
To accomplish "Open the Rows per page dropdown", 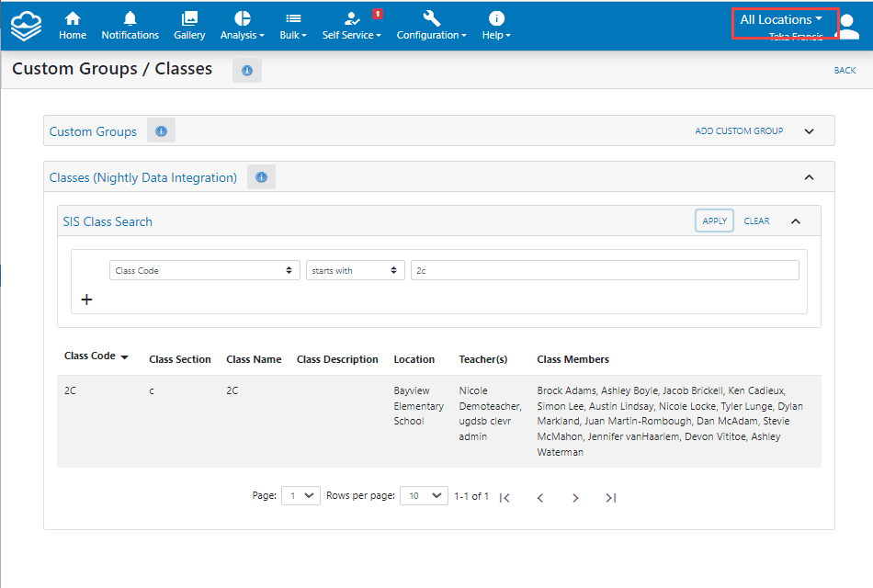I will (425, 495).
